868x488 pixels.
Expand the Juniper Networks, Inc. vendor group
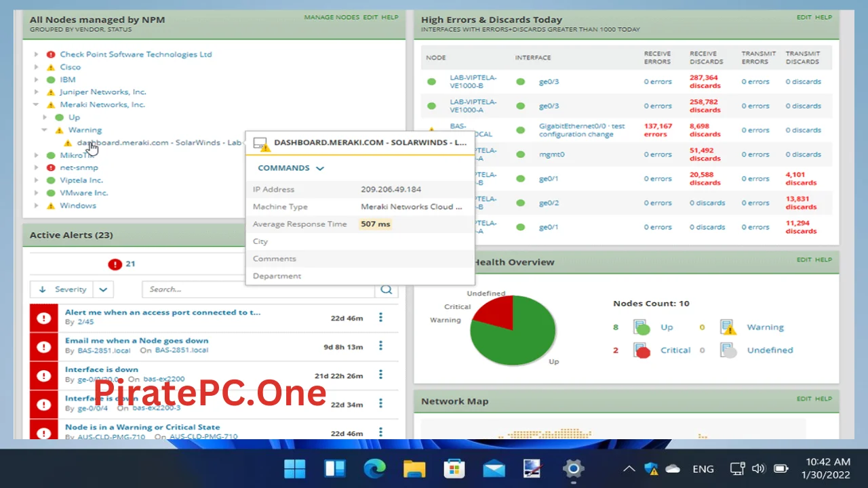pos(36,92)
